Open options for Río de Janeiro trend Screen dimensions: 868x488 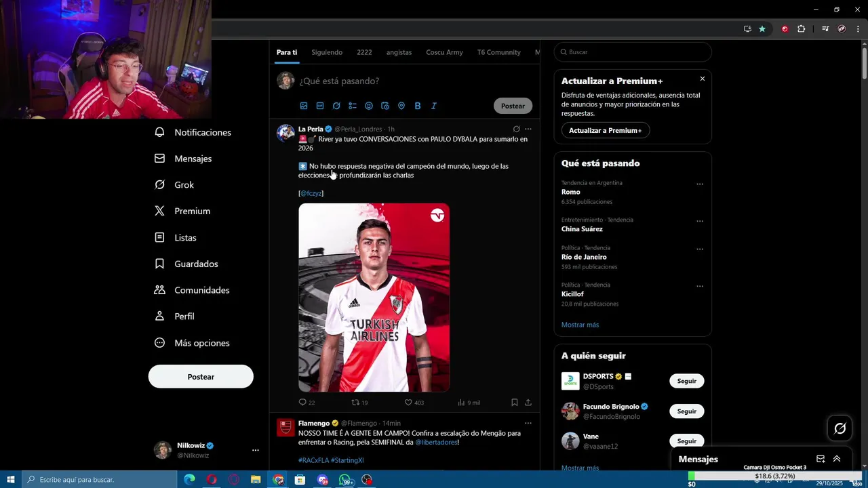700,249
